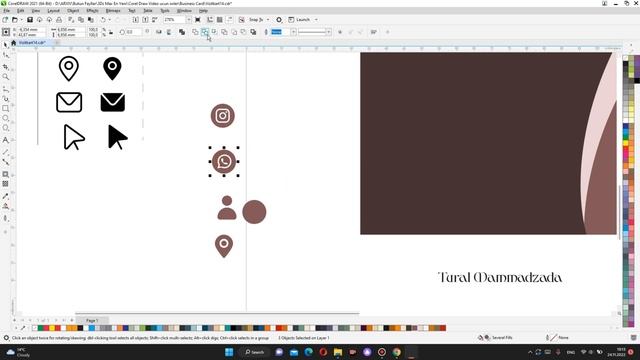Select the Pick tool in toolbox

coord(6,44)
